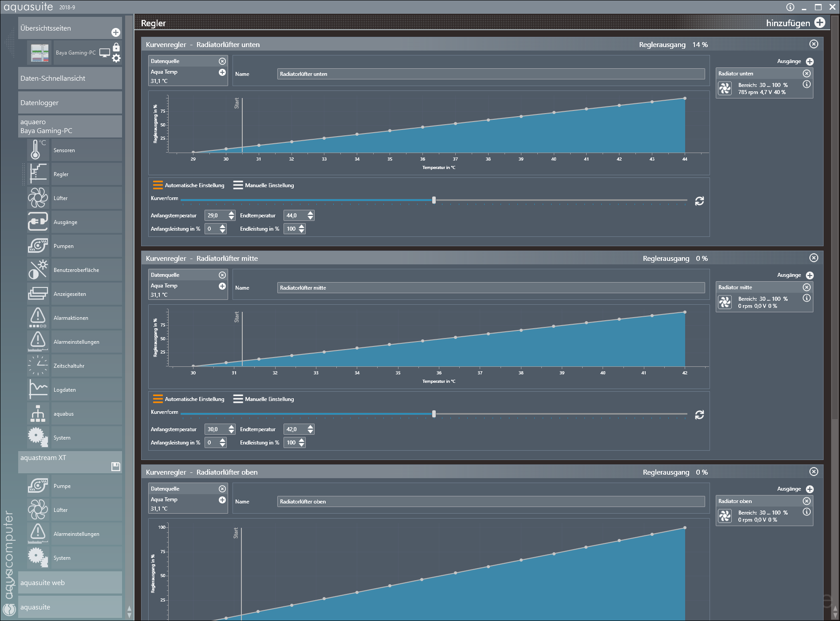Open the aquaero System page

coord(74,437)
